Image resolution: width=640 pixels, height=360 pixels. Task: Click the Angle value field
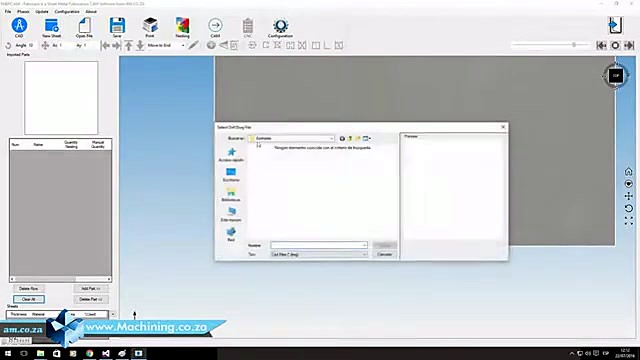coord(31,45)
